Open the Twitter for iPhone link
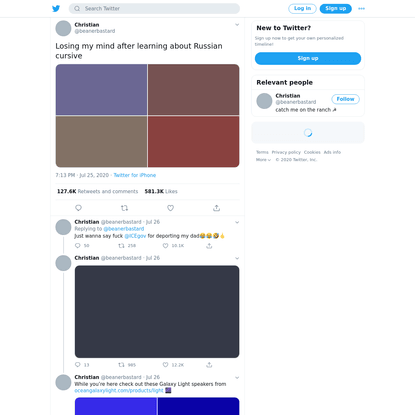This screenshot has height=415, width=415. (135, 175)
